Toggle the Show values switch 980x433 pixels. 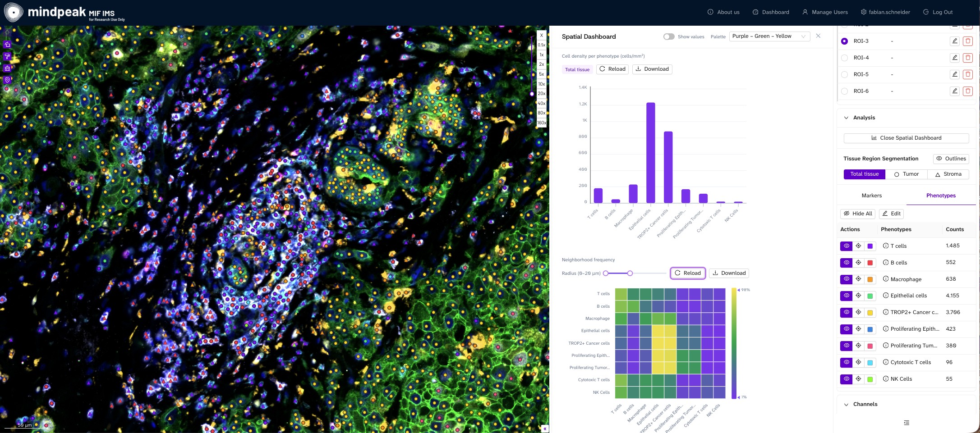point(669,36)
